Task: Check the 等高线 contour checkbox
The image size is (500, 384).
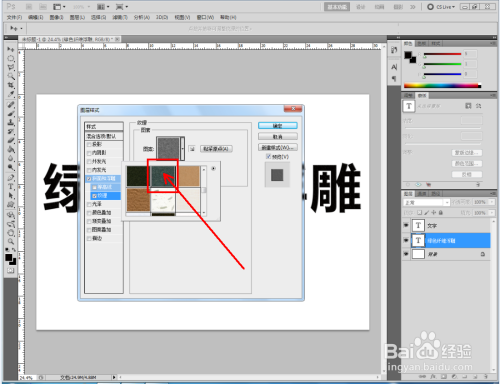Action: pyautogui.click(x=95, y=187)
